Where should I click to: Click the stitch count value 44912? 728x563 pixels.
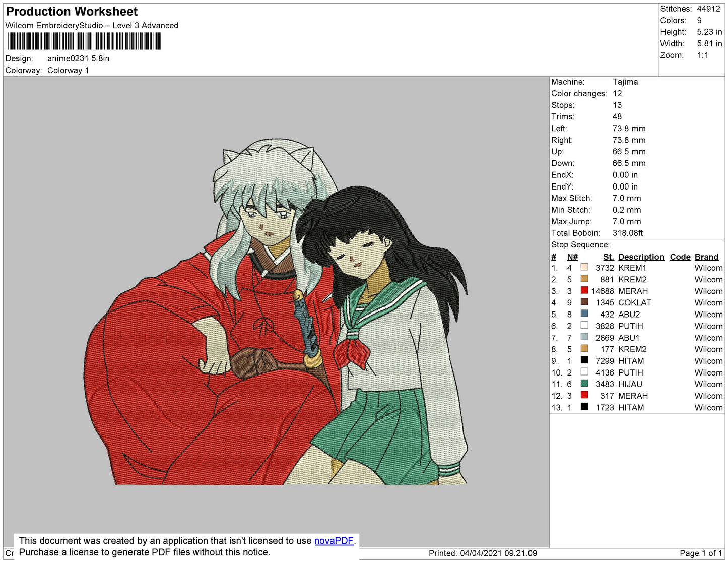[709, 9]
